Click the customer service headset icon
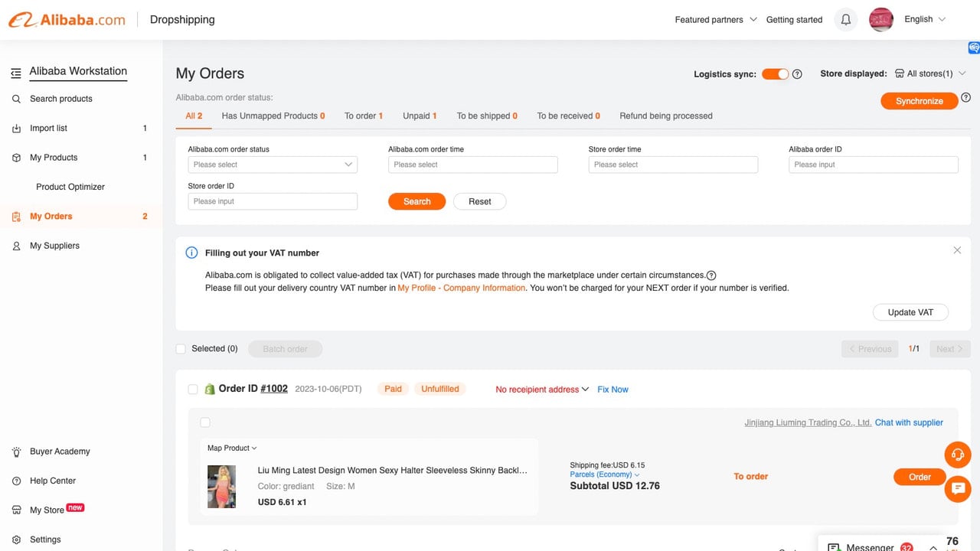Viewport: 980px width, 551px height. tap(957, 455)
